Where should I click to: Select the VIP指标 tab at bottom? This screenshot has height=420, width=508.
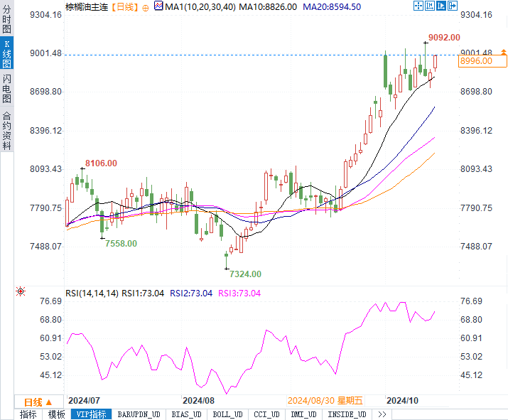pos(90,414)
